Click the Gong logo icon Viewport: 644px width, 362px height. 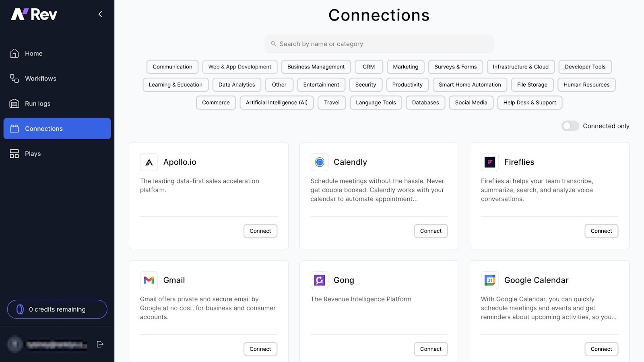coord(320,280)
